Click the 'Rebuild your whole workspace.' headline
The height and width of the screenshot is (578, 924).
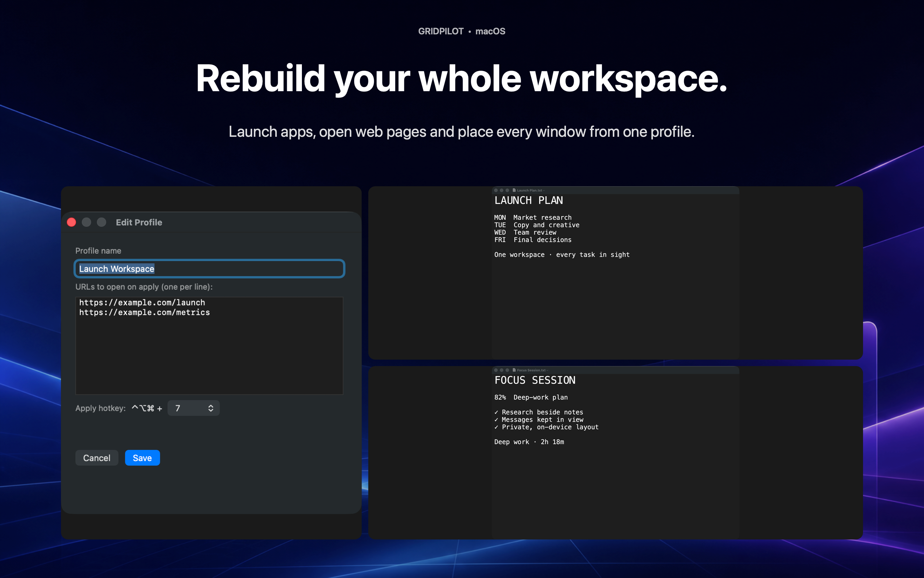462,78
